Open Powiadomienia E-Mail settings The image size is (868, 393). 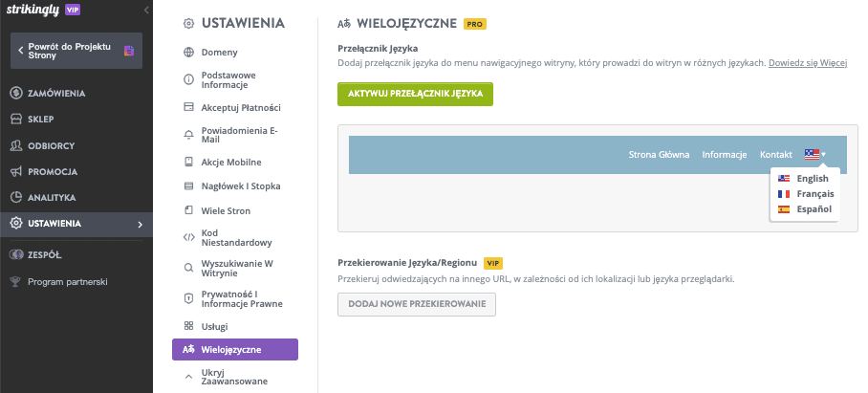[x=240, y=135]
